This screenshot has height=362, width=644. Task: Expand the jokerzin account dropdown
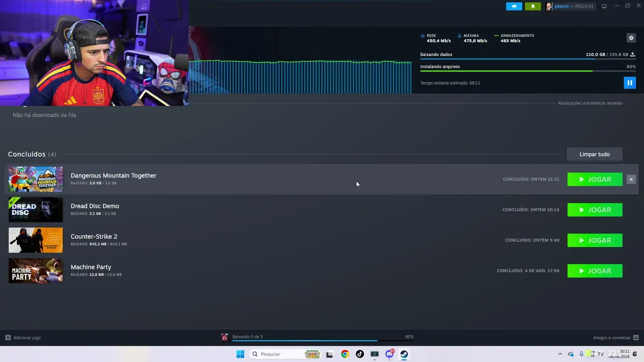pos(572,7)
